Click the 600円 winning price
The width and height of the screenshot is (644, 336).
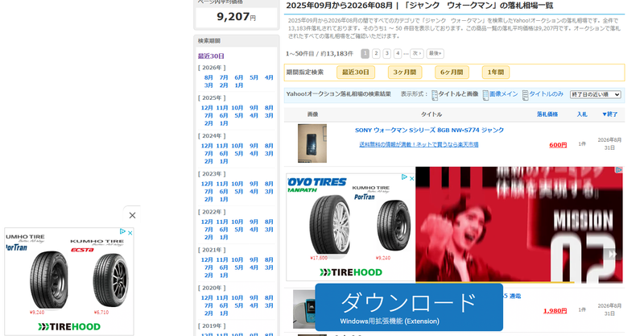click(x=558, y=145)
